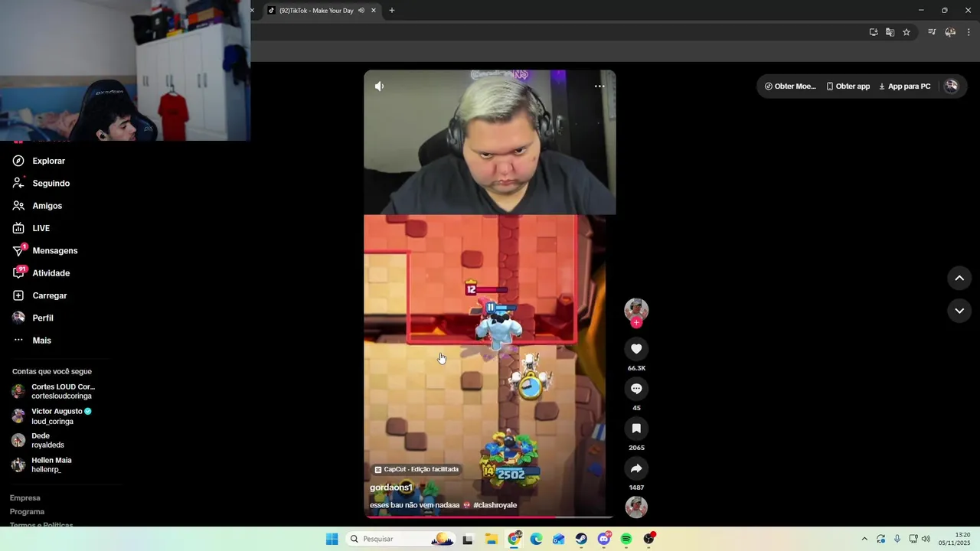Click the taskbar Pesquisar search box
Viewport: 980px width, 551px height.
click(402, 540)
